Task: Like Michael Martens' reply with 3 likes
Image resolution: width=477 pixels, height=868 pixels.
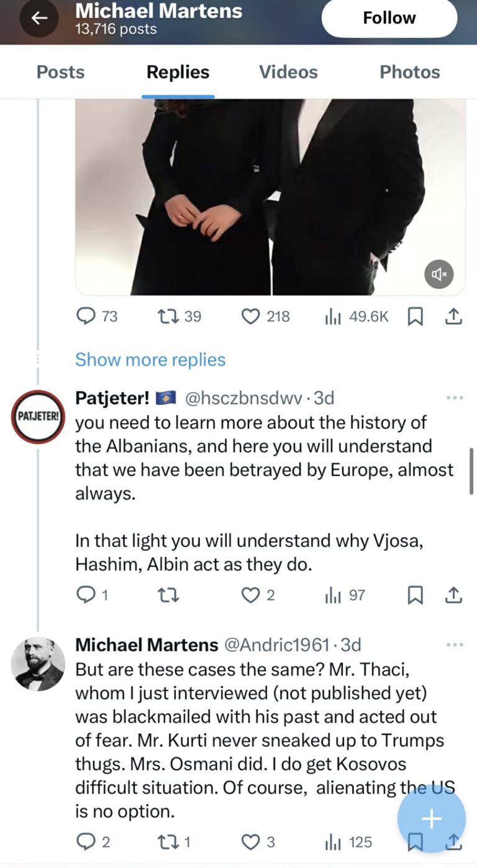Action: 250,842
